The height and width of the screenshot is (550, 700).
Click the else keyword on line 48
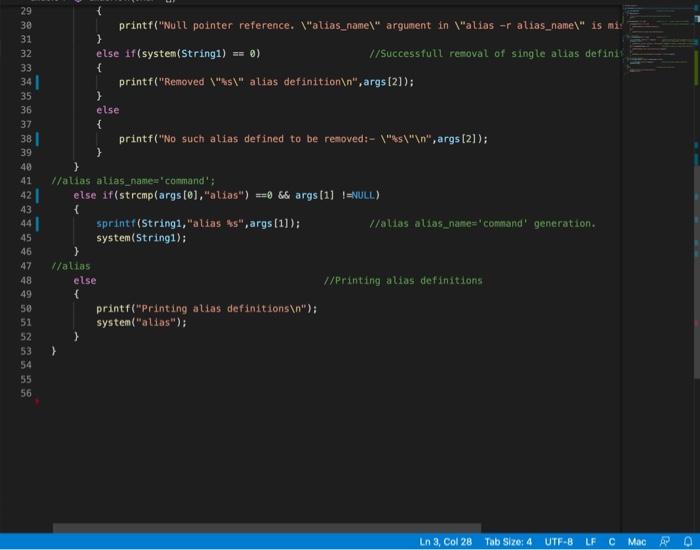coord(85,280)
